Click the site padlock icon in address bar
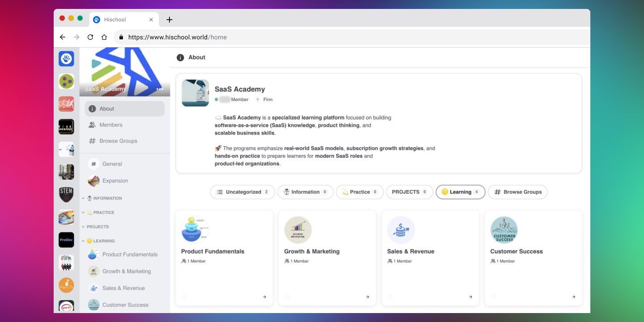Image resolution: width=644 pixels, height=322 pixels. point(121,37)
